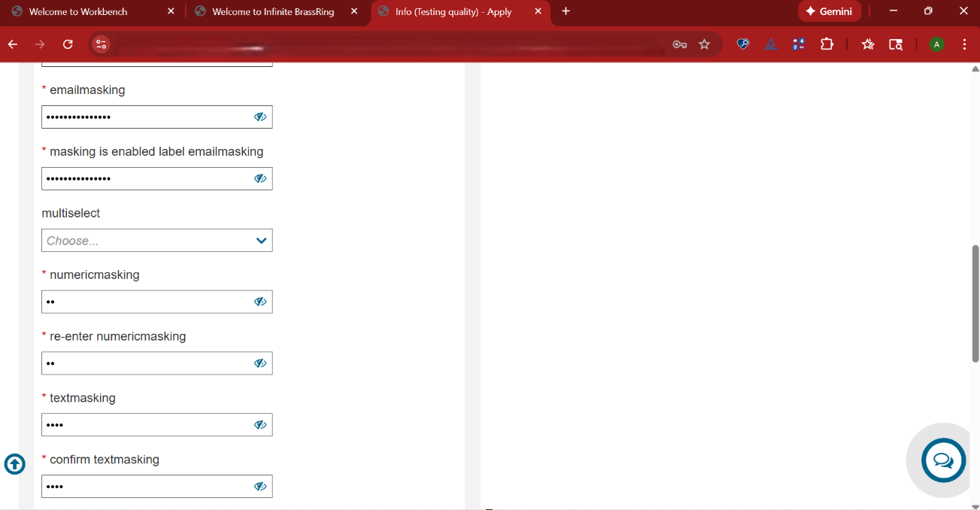980x510 pixels.
Task: Click the scroll-to-top arrow icon
Action: tap(14, 464)
